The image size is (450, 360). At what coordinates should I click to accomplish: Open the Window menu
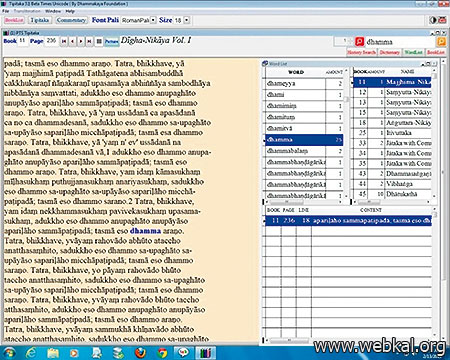click(x=53, y=11)
